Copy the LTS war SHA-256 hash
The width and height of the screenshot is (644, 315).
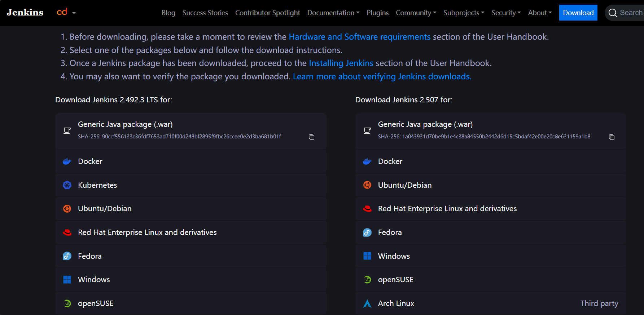coord(312,137)
